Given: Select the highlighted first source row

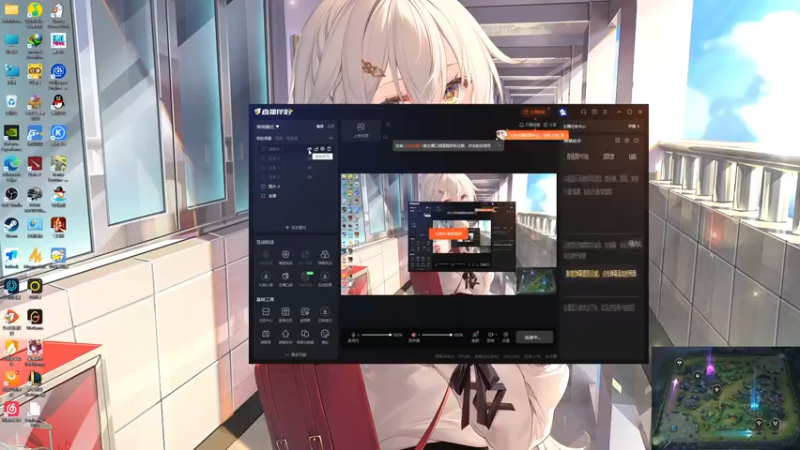Looking at the screenshot, I should tap(295, 149).
